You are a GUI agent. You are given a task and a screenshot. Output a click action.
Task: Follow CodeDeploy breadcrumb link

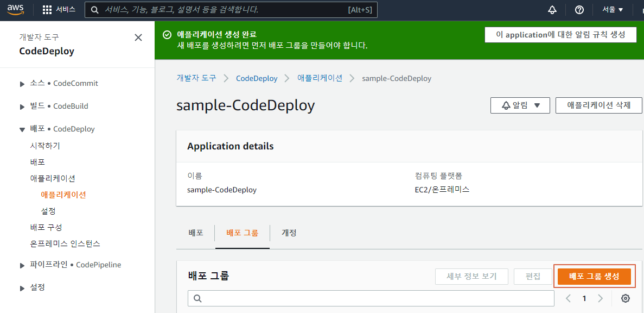(257, 78)
